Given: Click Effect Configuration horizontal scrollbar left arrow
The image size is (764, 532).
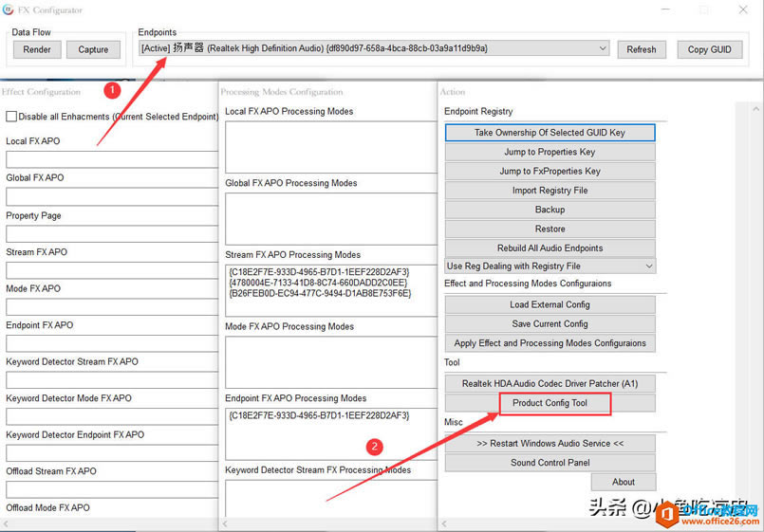Looking at the screenshot, I should coord(5,523).
